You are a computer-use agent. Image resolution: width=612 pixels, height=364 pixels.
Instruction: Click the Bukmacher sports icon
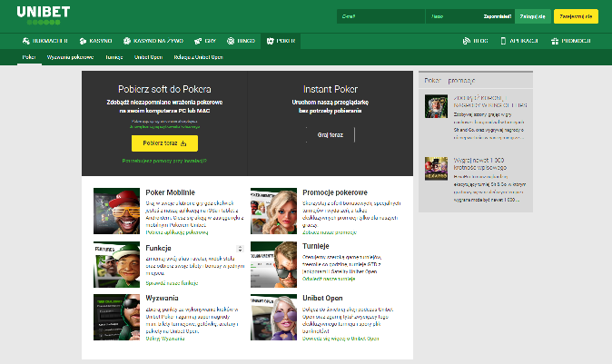pos(26,41)
